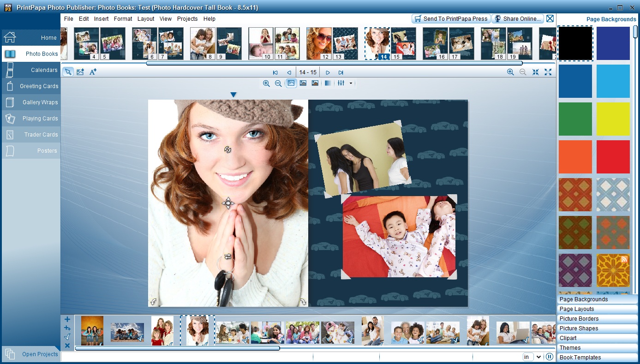Zoom in on the selected picture
The image size is (640, 364).
tap(266, 84)
